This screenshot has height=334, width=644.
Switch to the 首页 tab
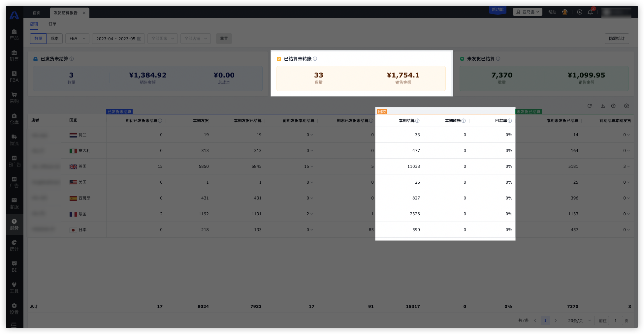click(x=37, y=13)
